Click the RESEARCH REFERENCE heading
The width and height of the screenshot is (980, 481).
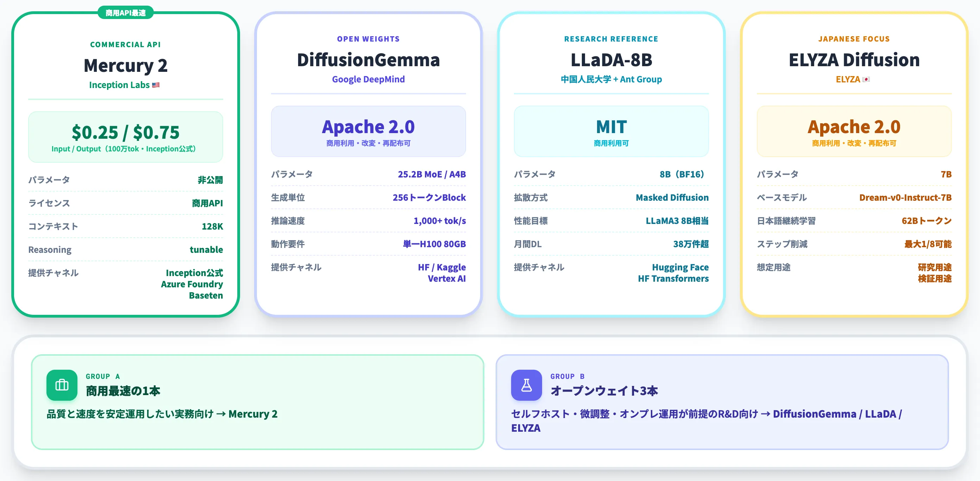611,39
